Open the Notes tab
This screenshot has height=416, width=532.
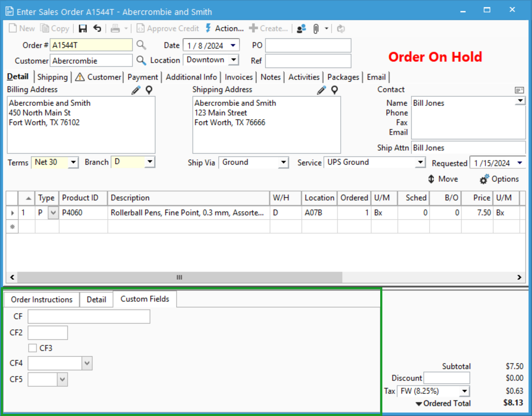tap(271, 77)
